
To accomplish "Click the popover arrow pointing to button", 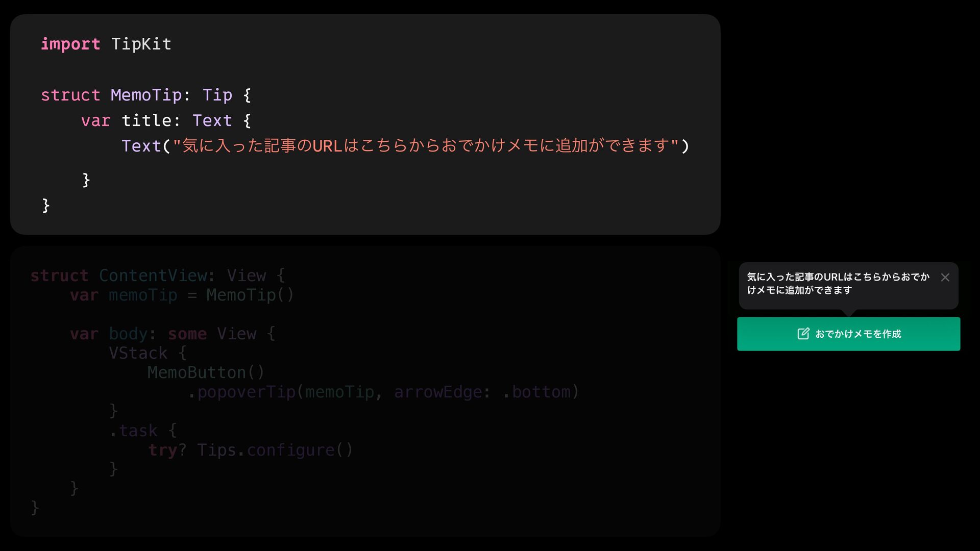I will tap(849, 312).
